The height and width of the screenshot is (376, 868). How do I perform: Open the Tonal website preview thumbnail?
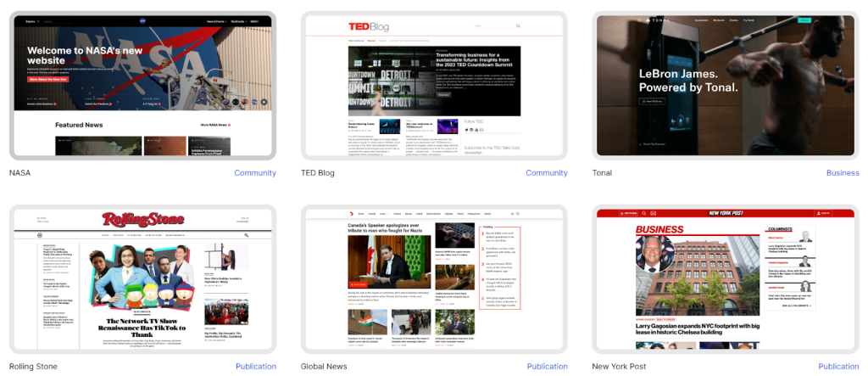point(726,86)
